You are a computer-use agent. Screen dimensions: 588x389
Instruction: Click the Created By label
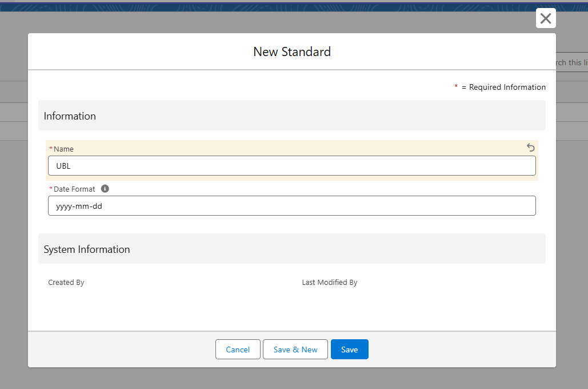[66, 283]
